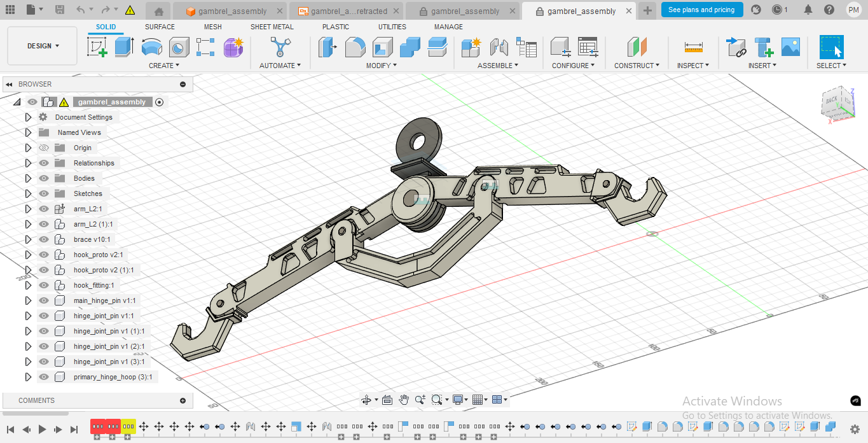Expand the Named Views folder
The height and width of the screenshot is (443, 868).
pos(28,132)
